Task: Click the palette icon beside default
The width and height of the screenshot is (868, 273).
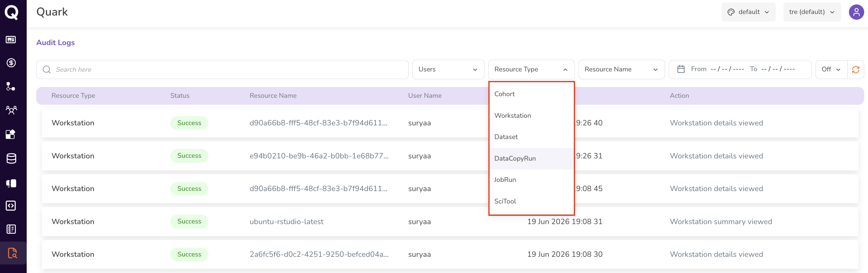Action: [730, 12]
